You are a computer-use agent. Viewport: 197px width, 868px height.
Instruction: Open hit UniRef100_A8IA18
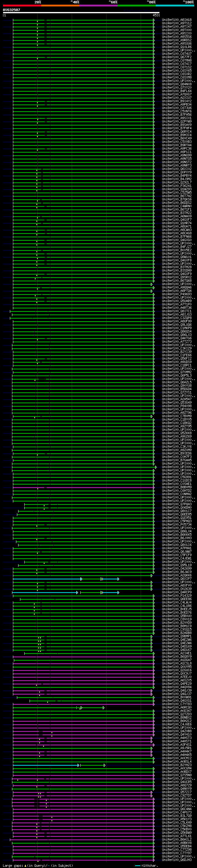point(177,20)
